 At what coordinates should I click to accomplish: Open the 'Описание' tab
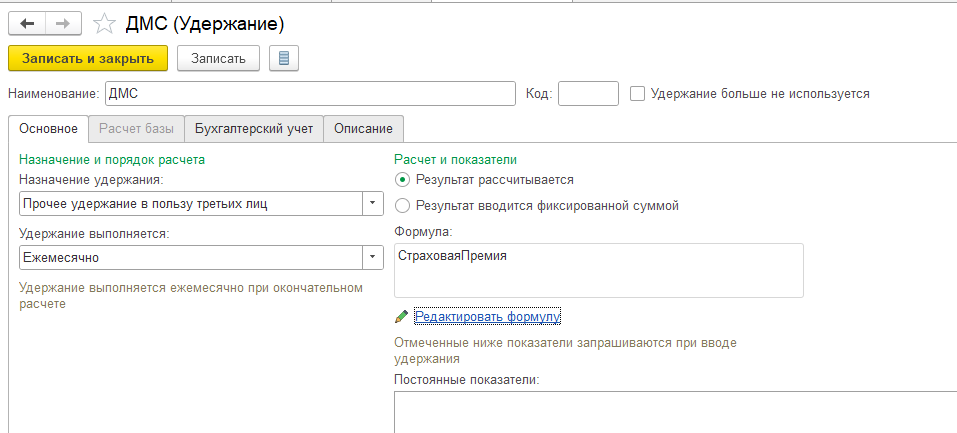(x=363, y=129)
